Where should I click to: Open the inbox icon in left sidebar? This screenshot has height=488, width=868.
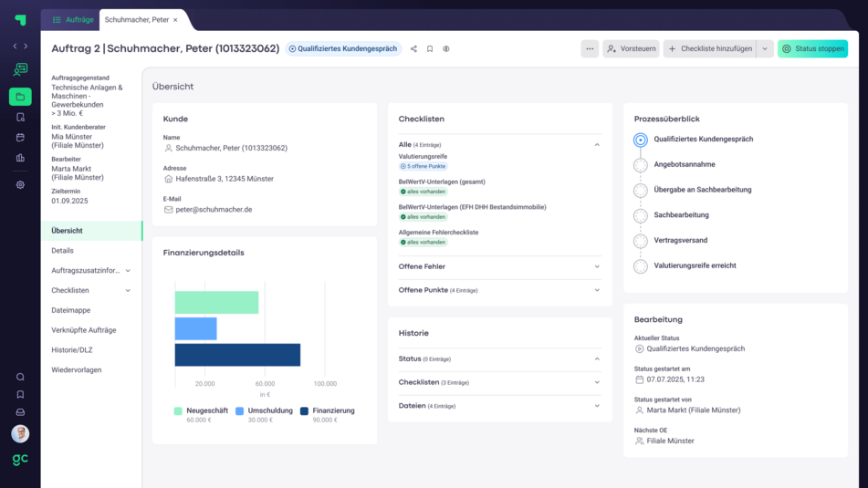point(20,412)
